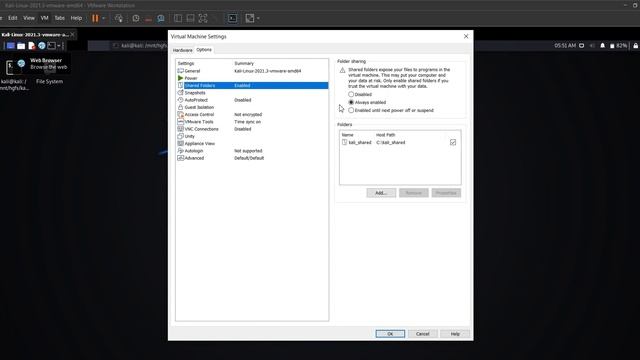Launch the web browser globe in Kali panel
This screenshot has height=360, width=640.
[42, 46]
